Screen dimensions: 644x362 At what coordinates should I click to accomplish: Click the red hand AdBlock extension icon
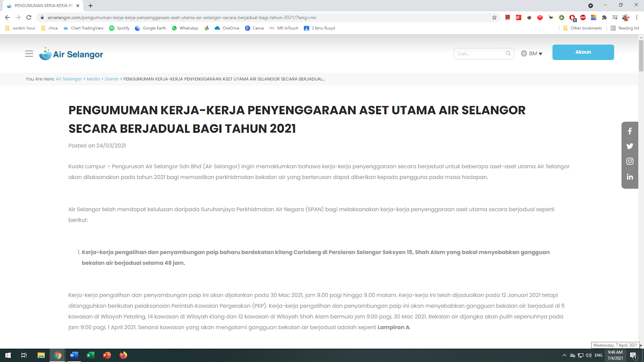(x=572, y=18)
